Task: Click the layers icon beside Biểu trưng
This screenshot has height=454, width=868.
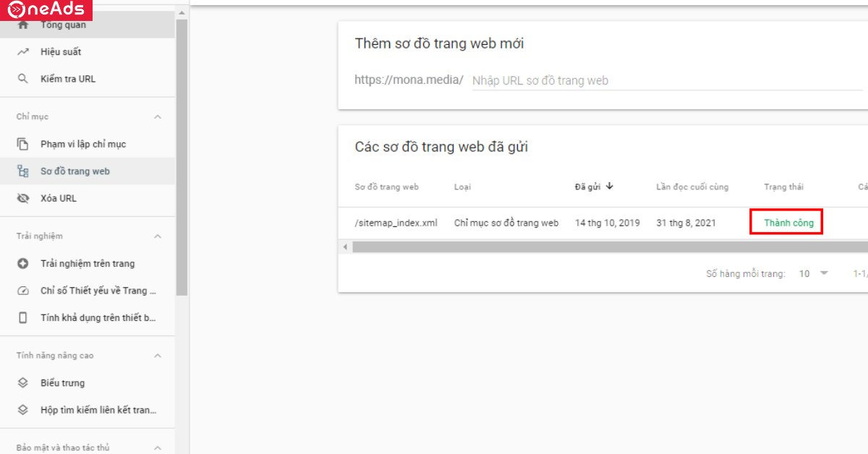Action: [23, 382]
